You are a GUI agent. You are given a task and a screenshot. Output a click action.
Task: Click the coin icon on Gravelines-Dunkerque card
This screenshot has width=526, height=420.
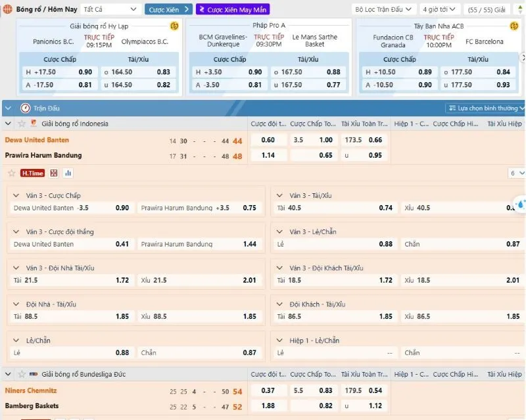click(x=344, y=26)
